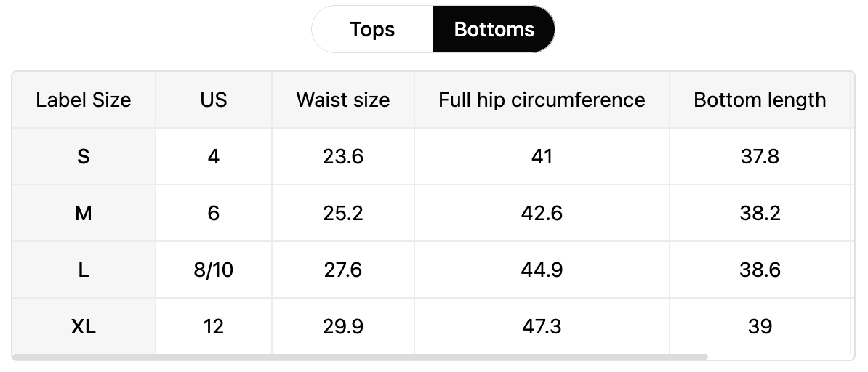
Task: Select the Bottoms tab
Action: point(494,29)
